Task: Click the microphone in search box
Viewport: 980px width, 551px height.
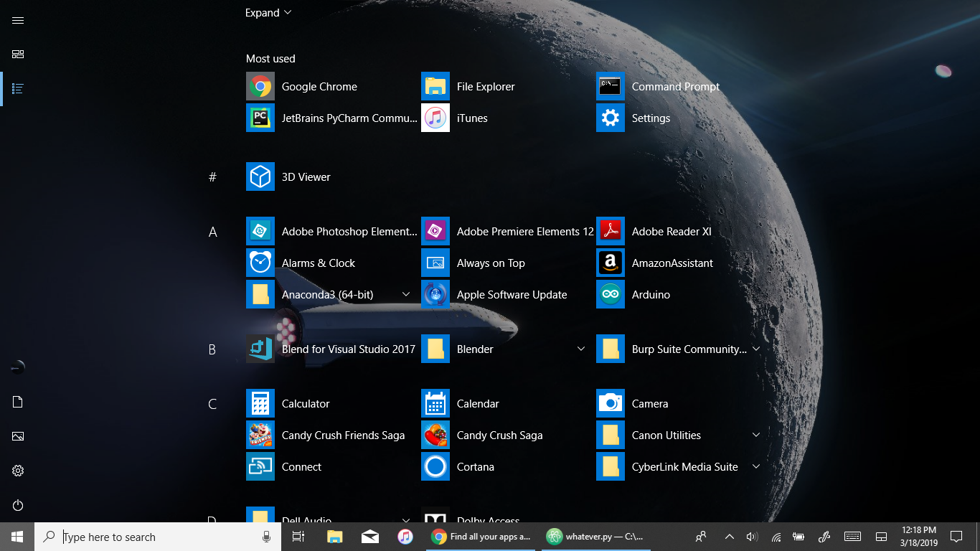Action: coord(266,537)
